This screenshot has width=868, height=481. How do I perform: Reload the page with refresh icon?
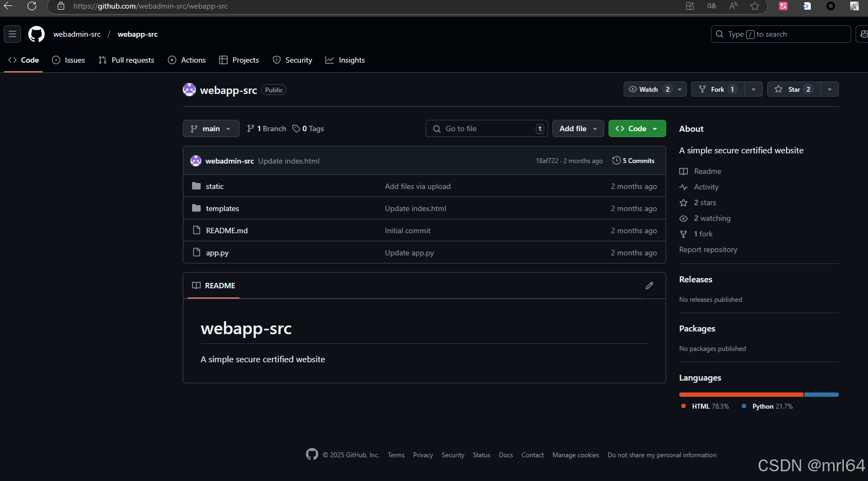(x=32, y=6)
